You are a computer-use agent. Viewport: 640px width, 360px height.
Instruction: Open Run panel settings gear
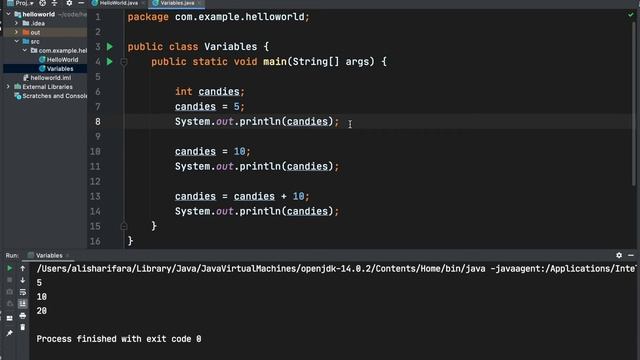619,255
